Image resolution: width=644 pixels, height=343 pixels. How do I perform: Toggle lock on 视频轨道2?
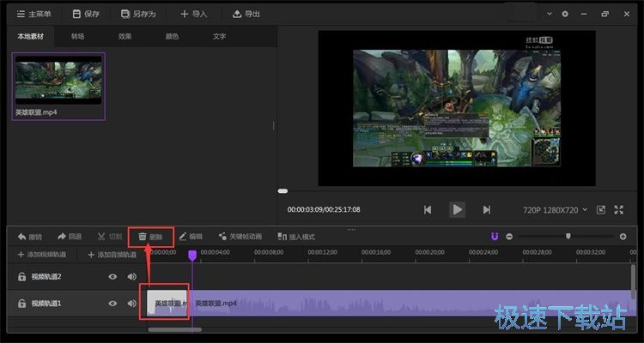click(x=21, y=277)
